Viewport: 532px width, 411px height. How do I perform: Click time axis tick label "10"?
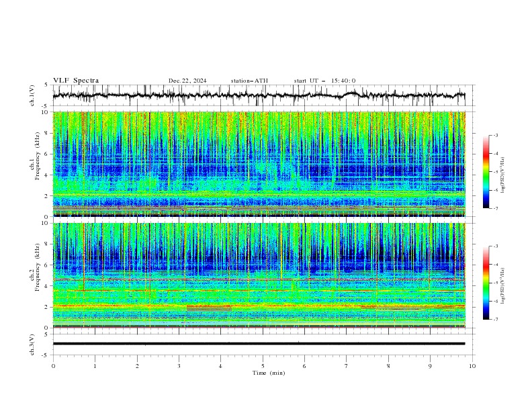tap(472, 366)
